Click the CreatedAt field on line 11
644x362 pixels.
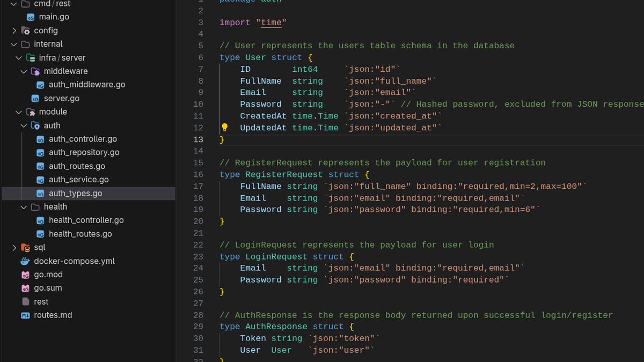[x=263, y=116]
